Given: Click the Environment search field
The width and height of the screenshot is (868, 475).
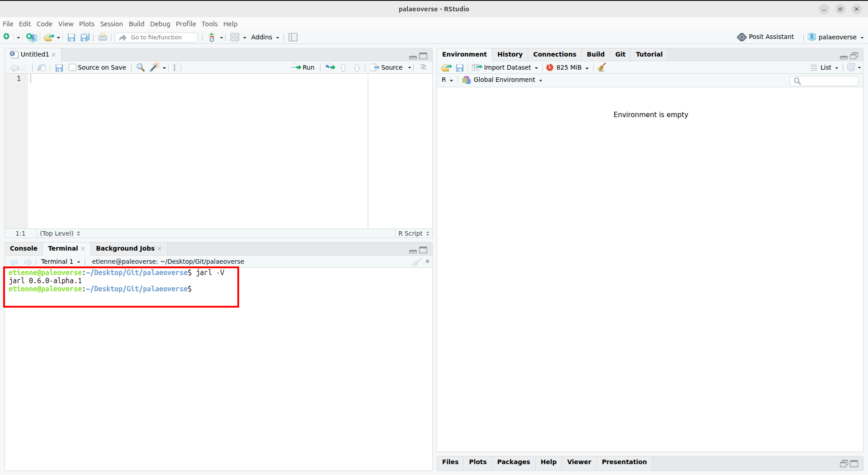Looking at the screenshot, I should 824,81.
